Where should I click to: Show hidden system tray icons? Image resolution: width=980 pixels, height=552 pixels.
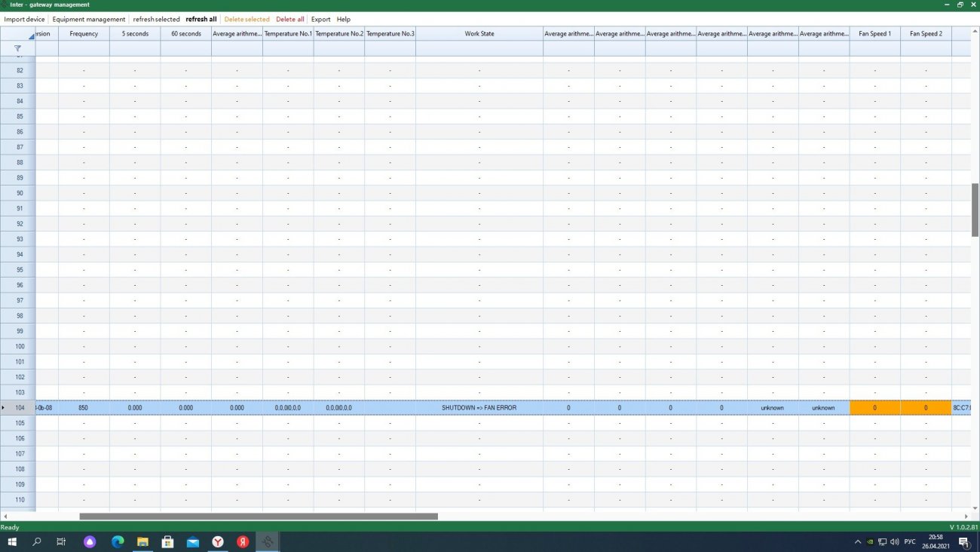click(x=858, y=541)
